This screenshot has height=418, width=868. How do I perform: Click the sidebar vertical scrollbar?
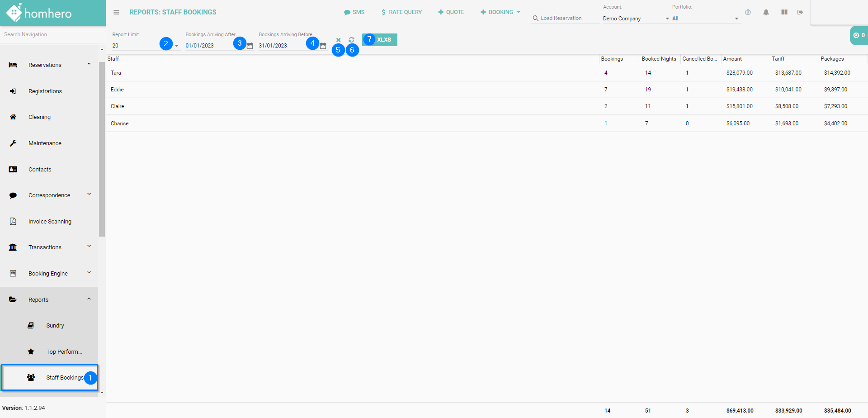pyautogui.click(x=102, y=149)
